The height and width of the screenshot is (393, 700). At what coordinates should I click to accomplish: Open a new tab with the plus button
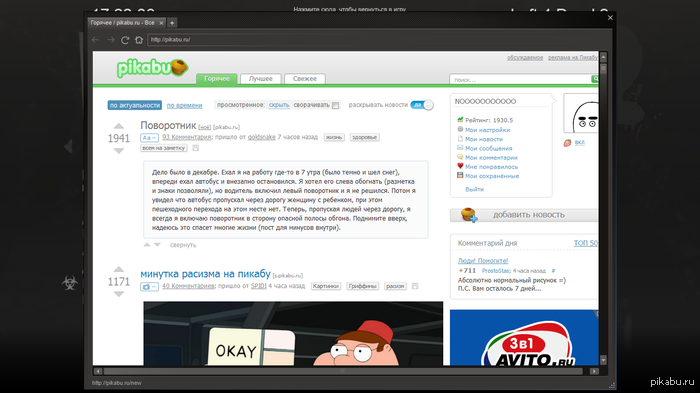172,23
